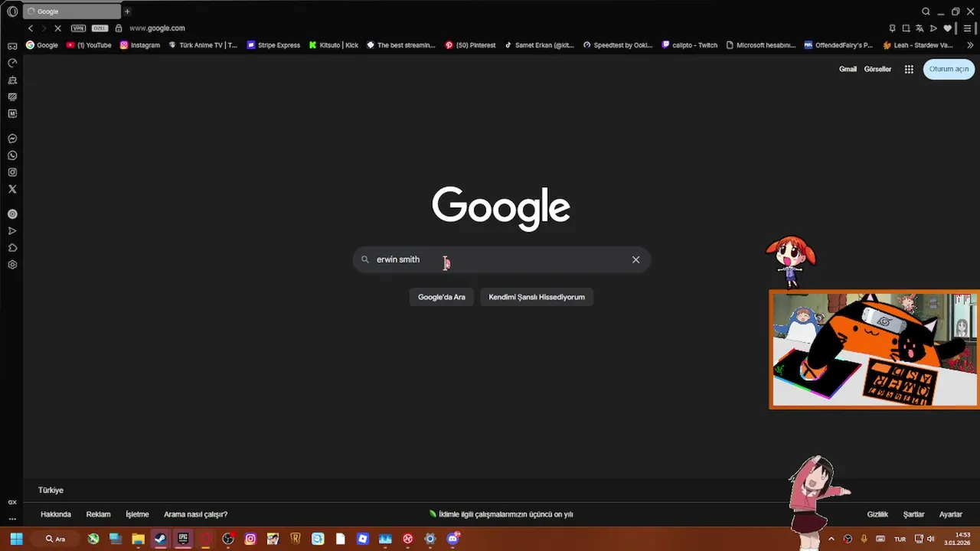Translate the page with the translate icon
This screenshot has width=980, height=551.
tap(920, 28)
